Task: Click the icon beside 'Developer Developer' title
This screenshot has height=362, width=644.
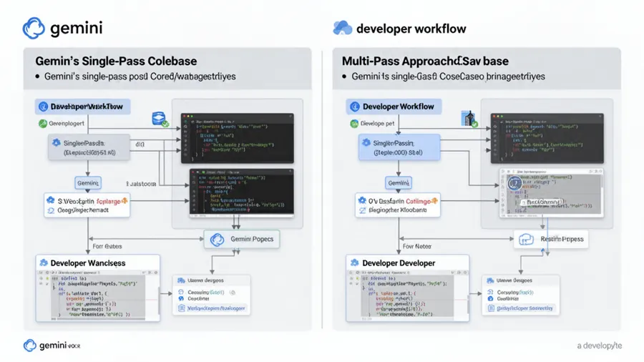Action: click(x=354, y=263)
